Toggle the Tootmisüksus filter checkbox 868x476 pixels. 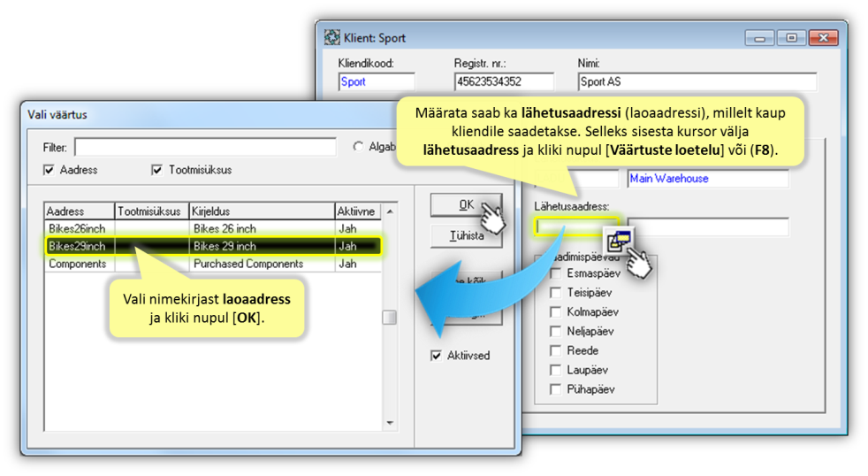point(156,170)
